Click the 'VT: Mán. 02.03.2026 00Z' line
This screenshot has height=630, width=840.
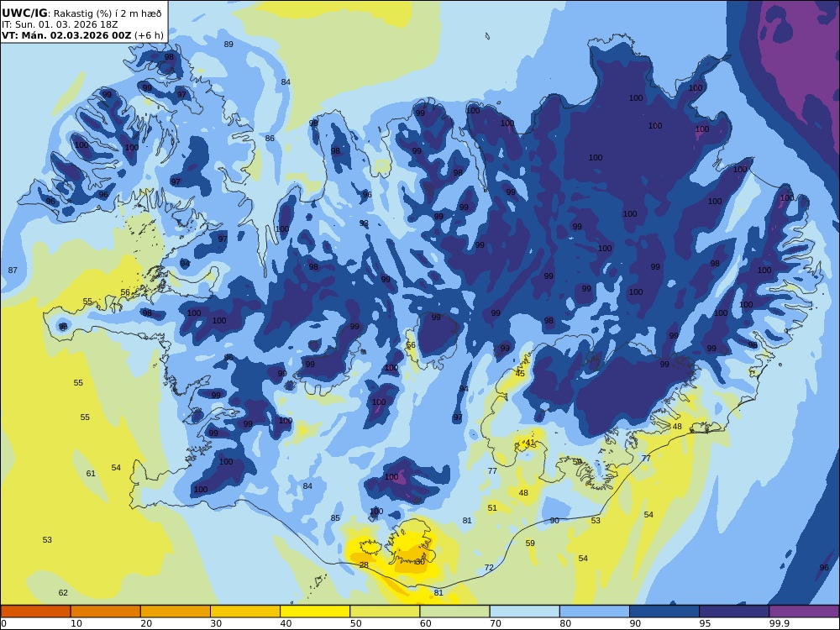66,35
